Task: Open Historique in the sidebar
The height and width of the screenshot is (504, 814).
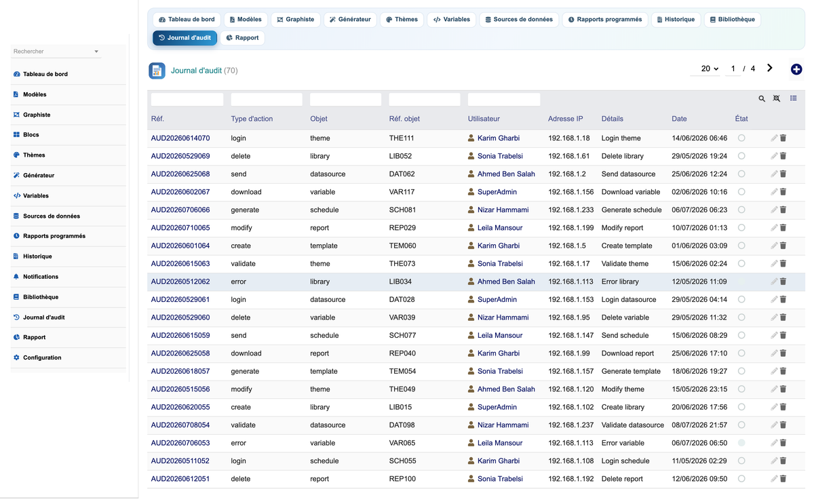Action: point(37,256)
